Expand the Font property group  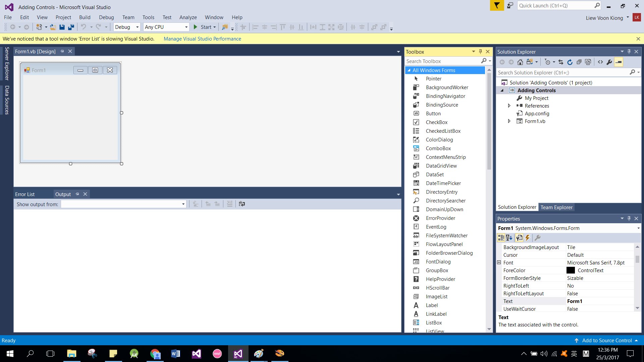[499, 262]
